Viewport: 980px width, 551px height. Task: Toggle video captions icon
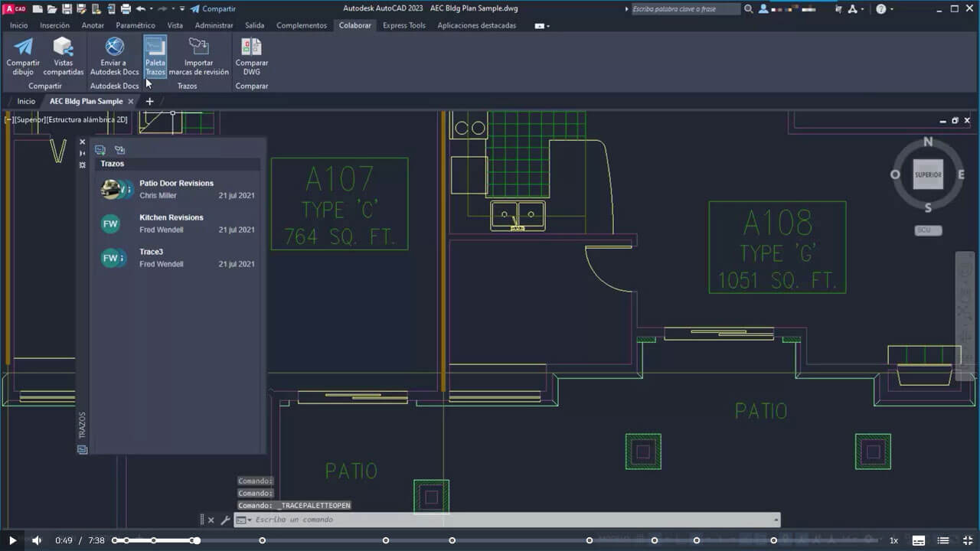pyautogui.click(x=918, y=540)
